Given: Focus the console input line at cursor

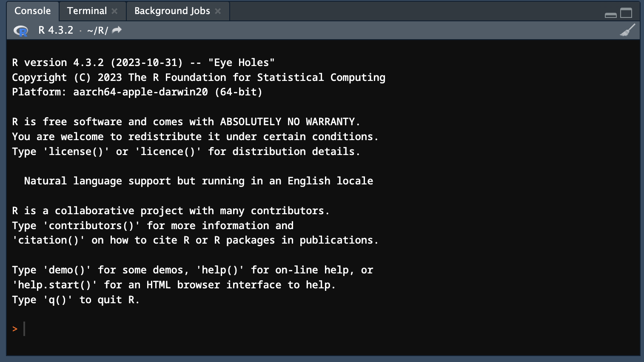Looking at the screenshot, I should click(170, 329).
